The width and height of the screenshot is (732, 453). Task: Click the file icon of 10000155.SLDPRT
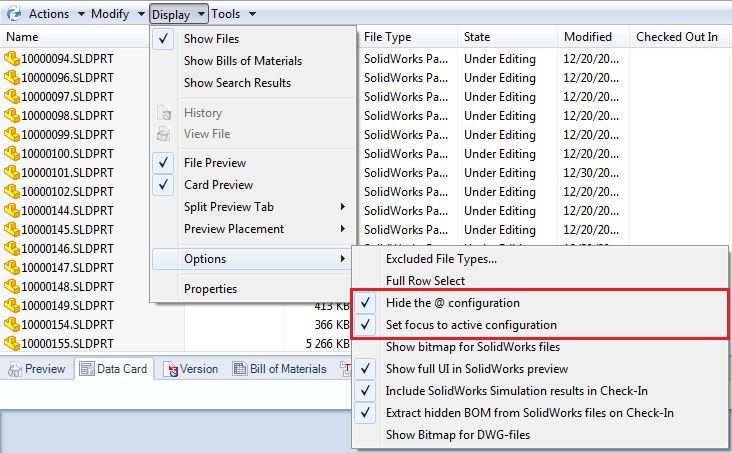12,344
